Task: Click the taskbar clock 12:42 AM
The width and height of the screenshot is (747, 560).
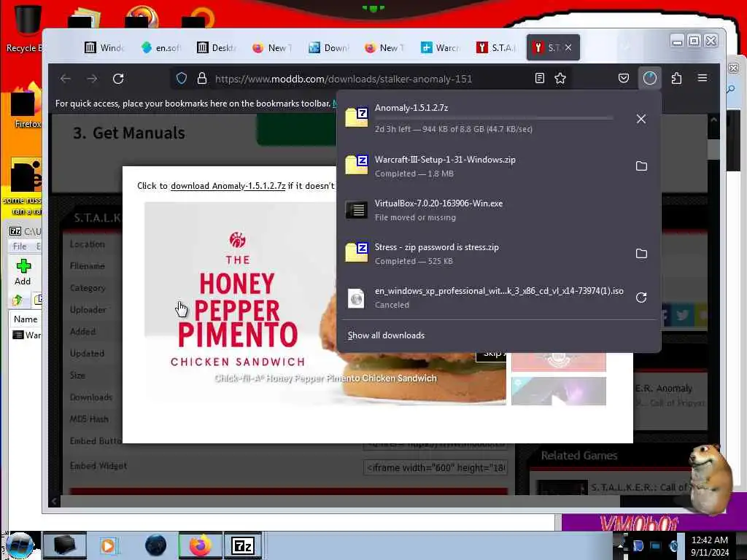Action: click(709, 540)
